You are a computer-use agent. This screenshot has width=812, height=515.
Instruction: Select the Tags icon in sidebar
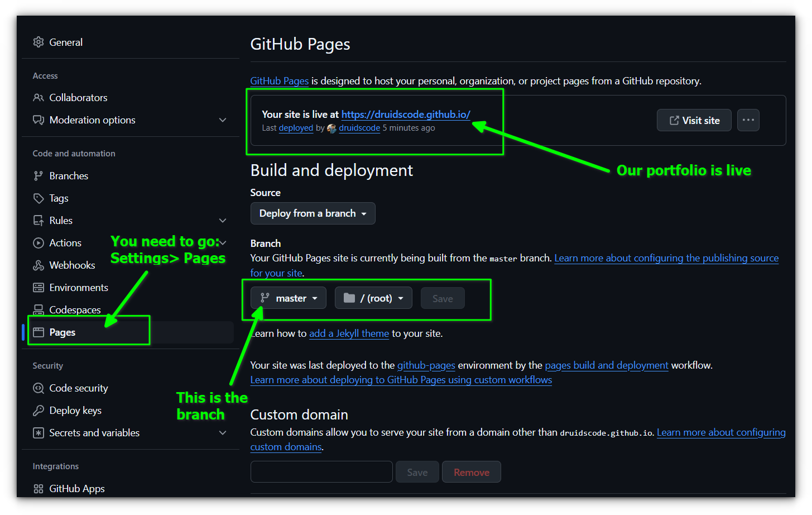(x=39, y=198)
